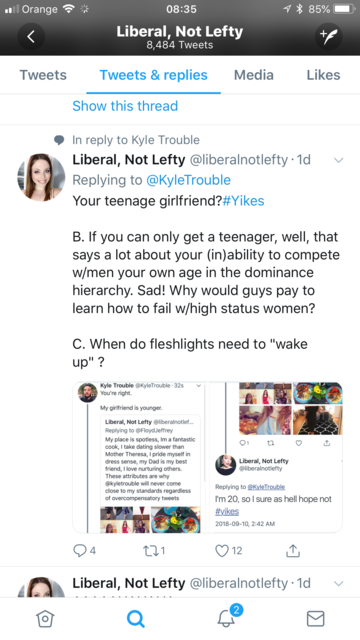
Task: Open the #Yikes hashtag
Action: 243,201
